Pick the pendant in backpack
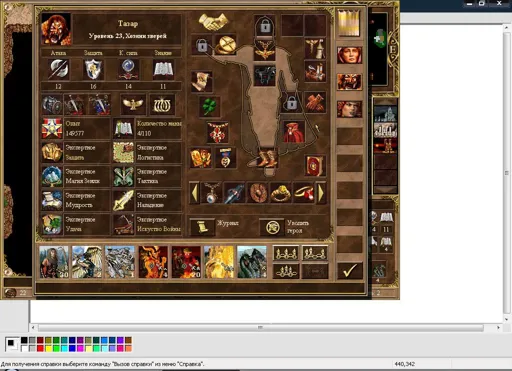 tap(211, 192)
